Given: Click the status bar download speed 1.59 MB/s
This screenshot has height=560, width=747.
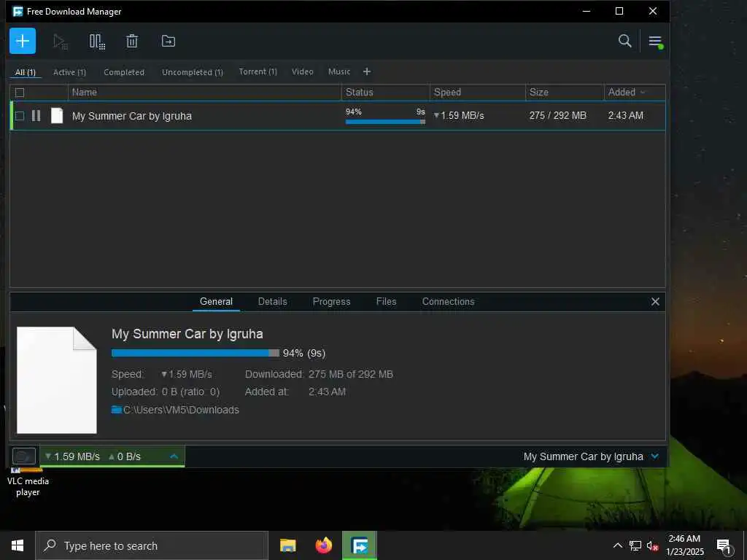Looking at the screenshot, I should tap(72, 456).
